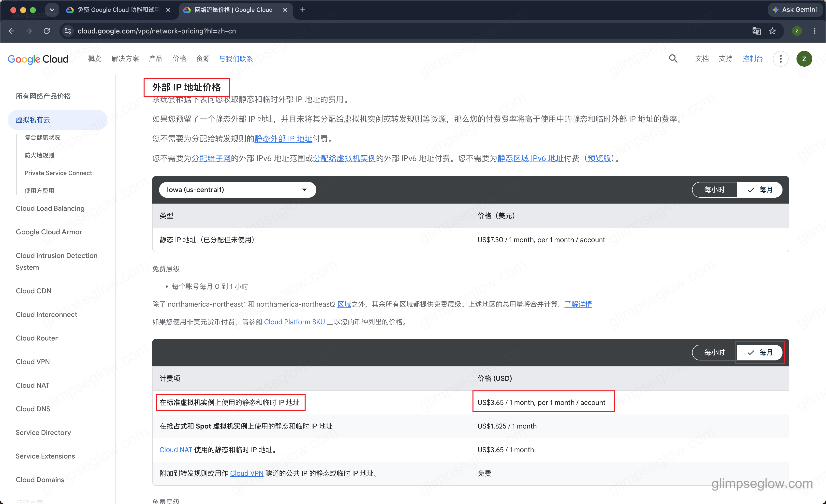Viewport: 826px width, 504px height.
Task: Open Iowa (us-central1) region dropdown
Action: [x=237, y=190]
